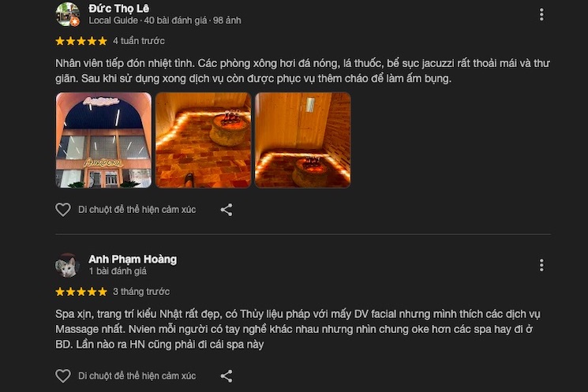Open more options for Đức Thọ Lê's review
The width and height of the screenshot is (588, 392).
[541, 14]
